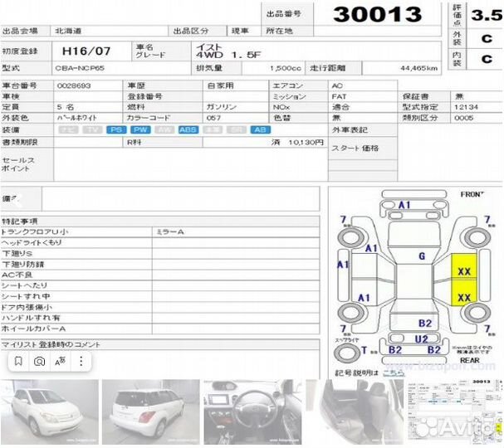This screenshot has width=504, height=448.
Task: Select the ミラーA note cell
Action: point(236,231)
